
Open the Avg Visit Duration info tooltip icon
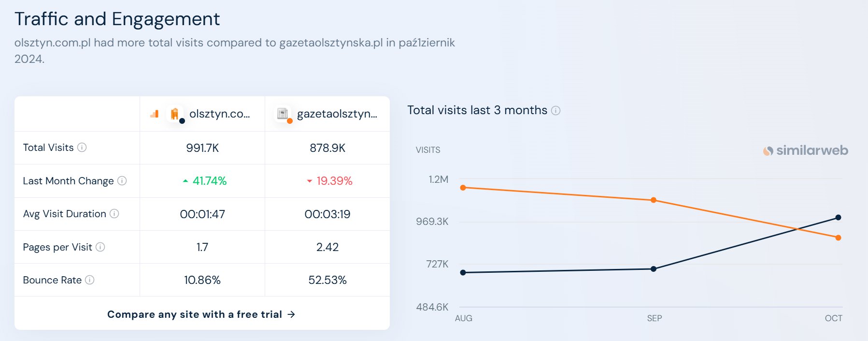[114, 214]
